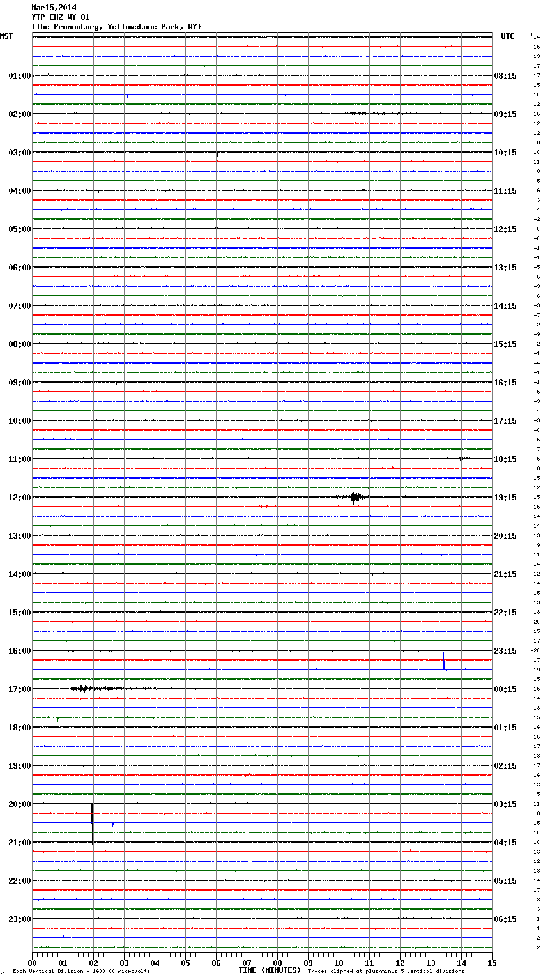This screenshot has width=543, height=980.
Task: Select the 19:00 MST time label
Action: [19, 766]
